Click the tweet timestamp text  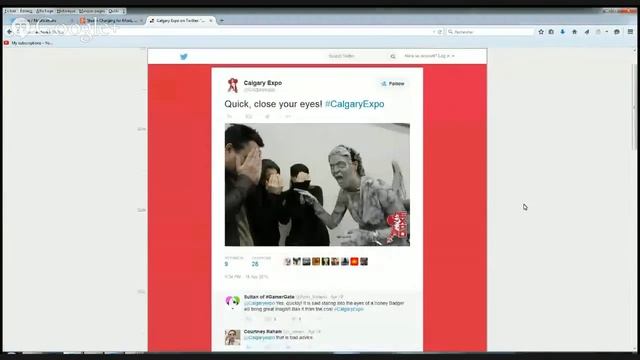(x=246, y=277)
